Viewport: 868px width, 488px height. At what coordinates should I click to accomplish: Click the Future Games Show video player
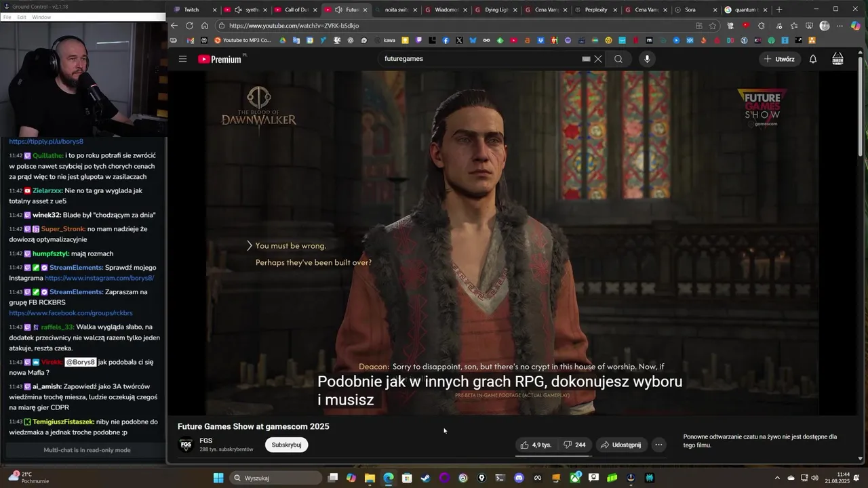click(x=513, y=243)
